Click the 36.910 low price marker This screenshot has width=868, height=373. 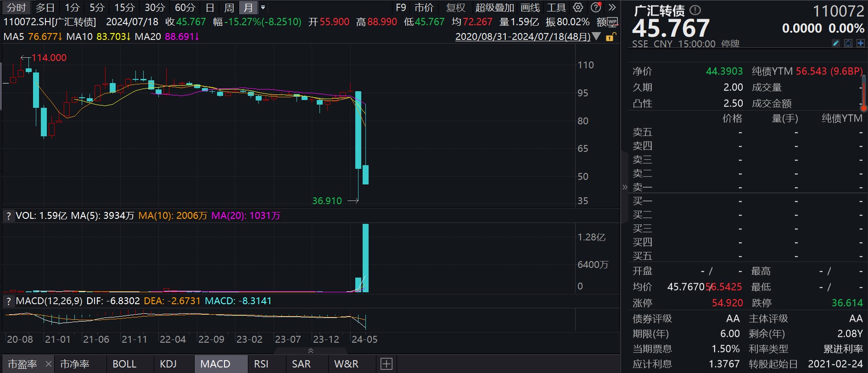(x=327, y=201)
